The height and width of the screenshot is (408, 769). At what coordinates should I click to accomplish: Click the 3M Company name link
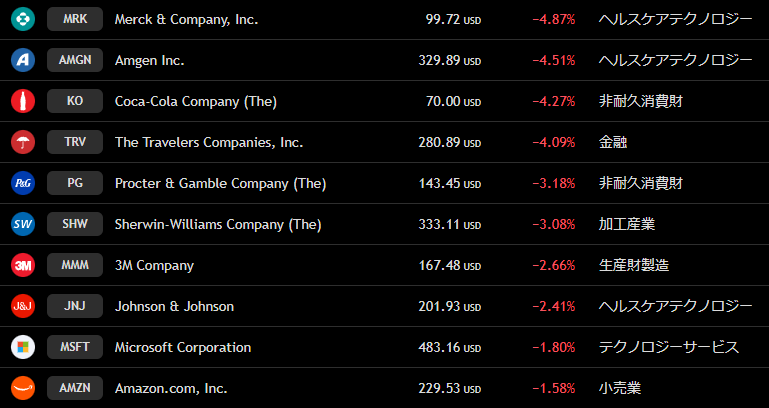[154, 265]
